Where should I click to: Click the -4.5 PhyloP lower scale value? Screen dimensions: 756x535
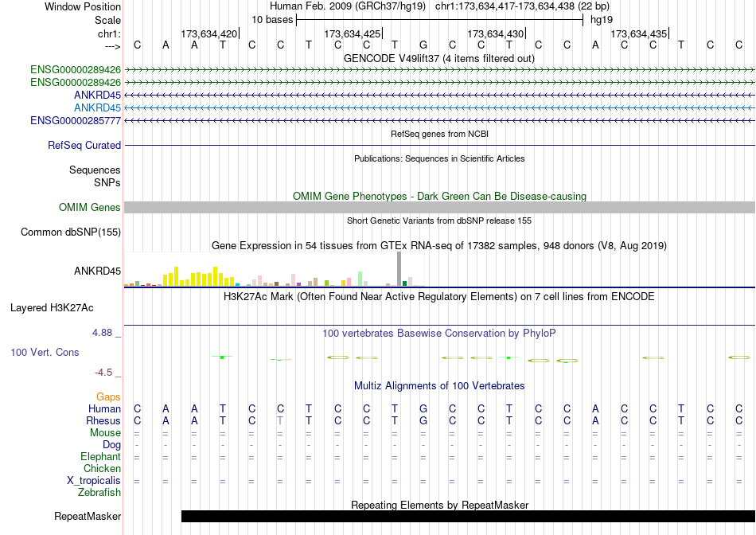coord(103,373)
